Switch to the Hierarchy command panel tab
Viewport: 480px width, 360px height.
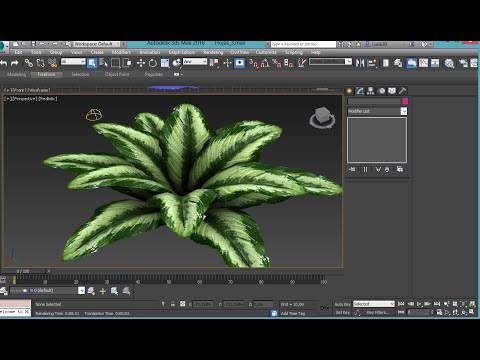(x=370, y=91)
